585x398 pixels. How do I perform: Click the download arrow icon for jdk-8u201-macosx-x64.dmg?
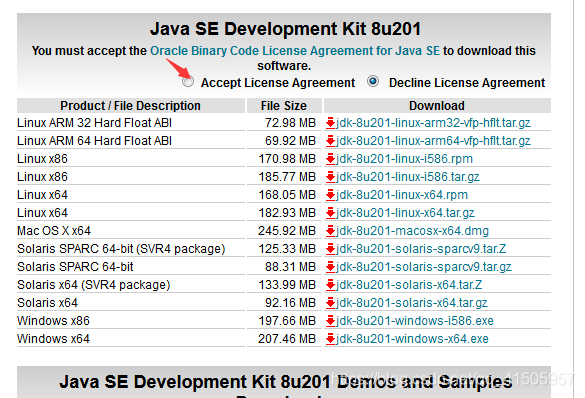point(330,231)
